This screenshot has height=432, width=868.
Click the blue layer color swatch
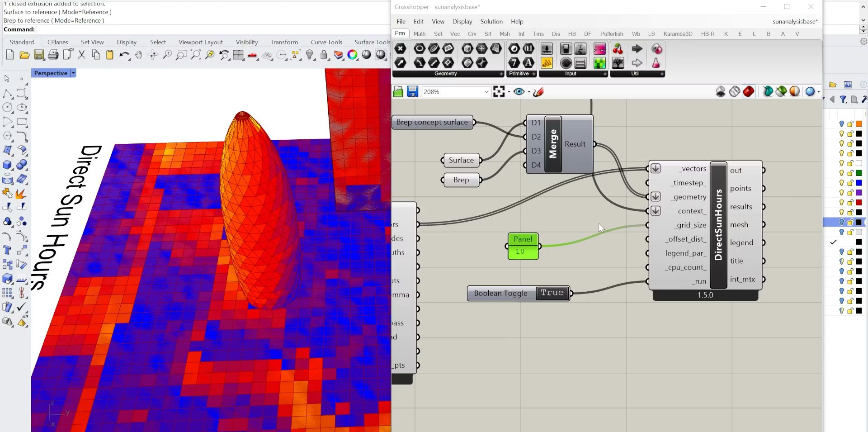[859, 183]
